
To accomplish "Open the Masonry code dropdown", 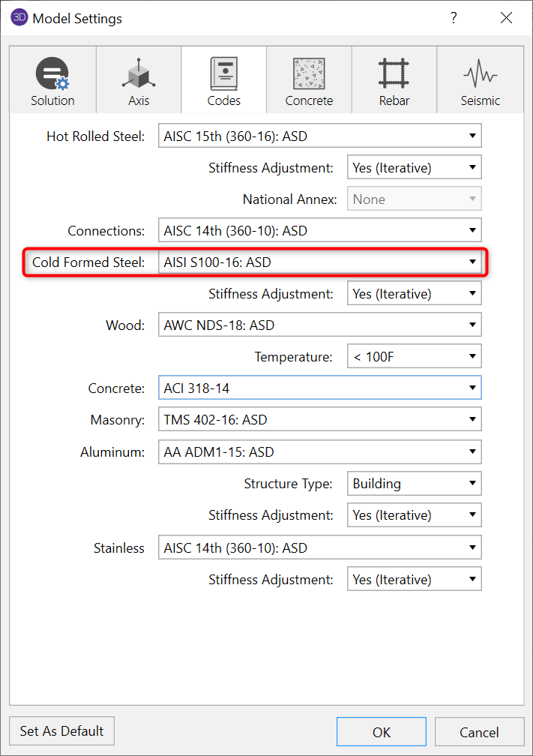I will coord(319,420).
